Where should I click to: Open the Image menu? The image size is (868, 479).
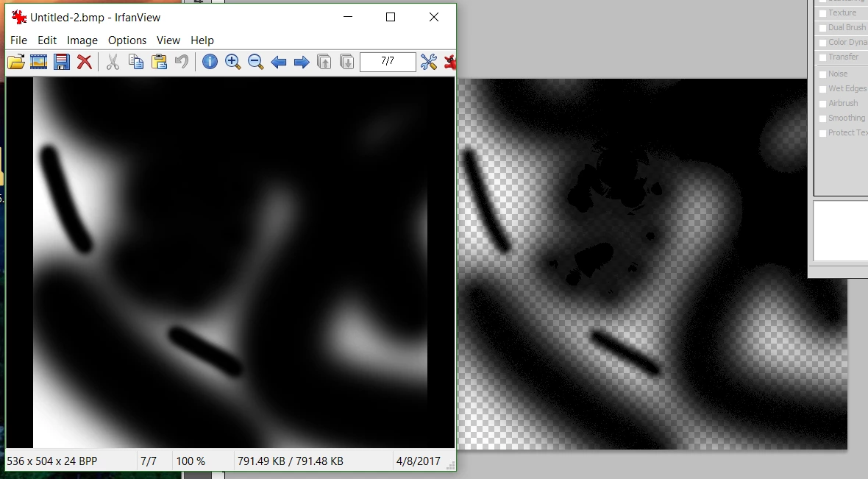[x=82, y=40]
